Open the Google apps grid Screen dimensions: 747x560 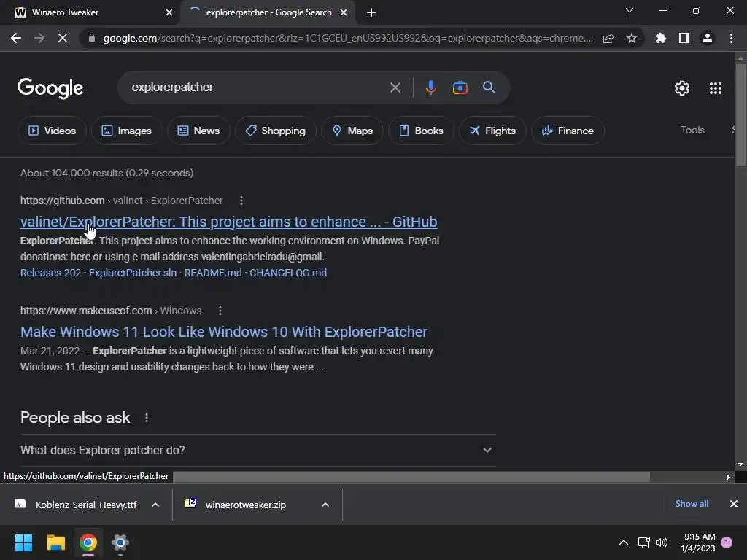pyautogui.click(x=716, y=88)
